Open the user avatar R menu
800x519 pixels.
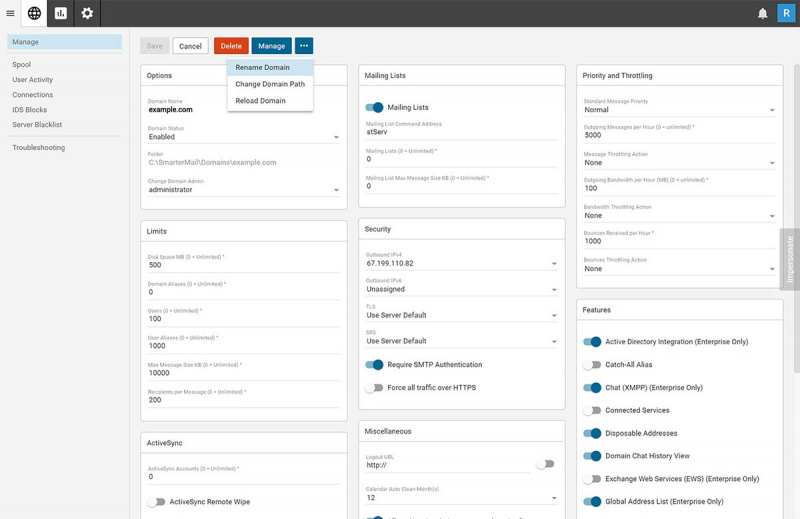pos(785,13)
